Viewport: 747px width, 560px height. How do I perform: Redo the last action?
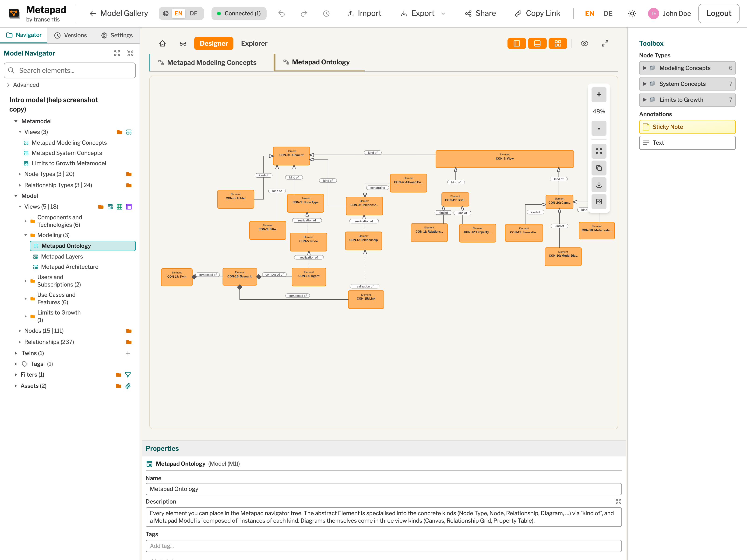pos(304,14)
